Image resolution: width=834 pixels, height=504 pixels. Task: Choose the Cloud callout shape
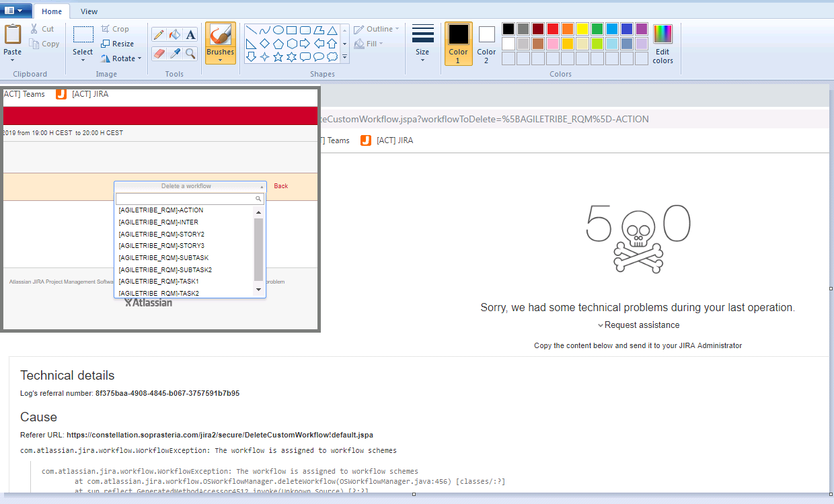[332, 57]
